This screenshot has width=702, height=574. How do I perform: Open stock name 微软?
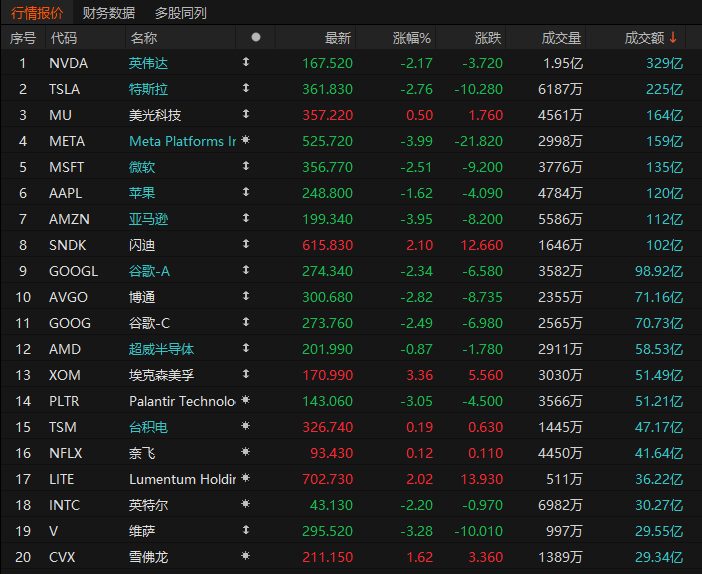point(142,167)
